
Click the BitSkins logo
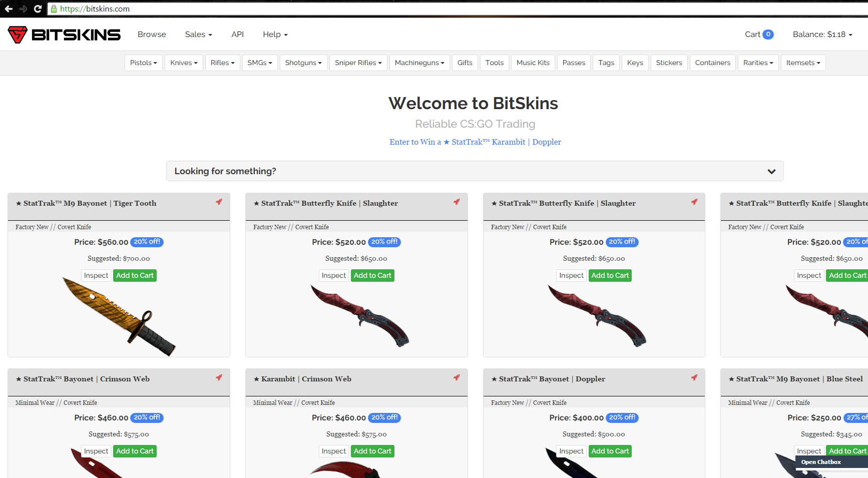coord(64,35)
